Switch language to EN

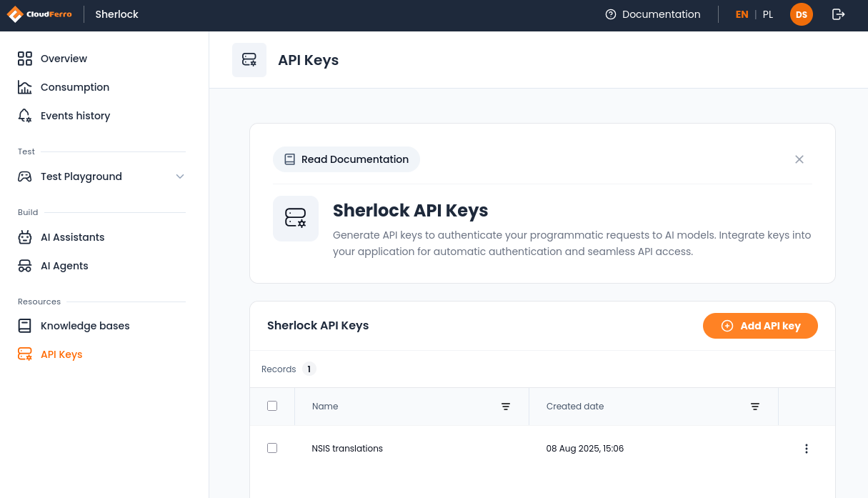point(742,14)
